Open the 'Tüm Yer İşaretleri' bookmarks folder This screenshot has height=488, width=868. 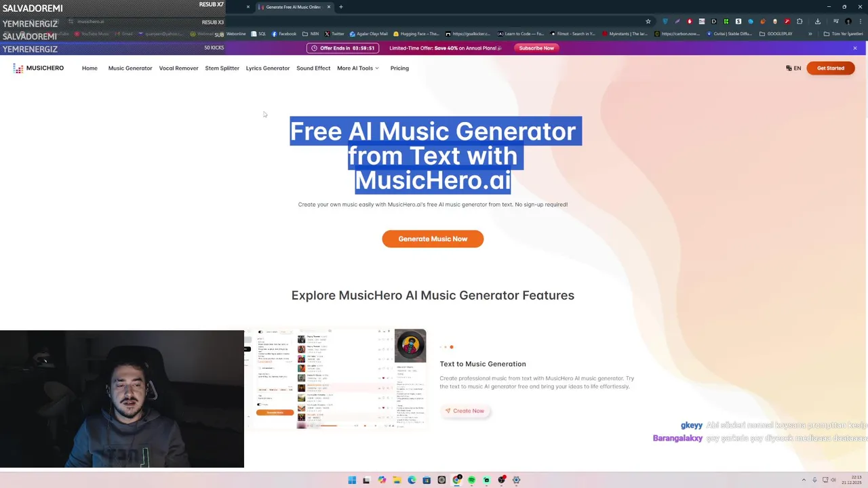(844, 34)
